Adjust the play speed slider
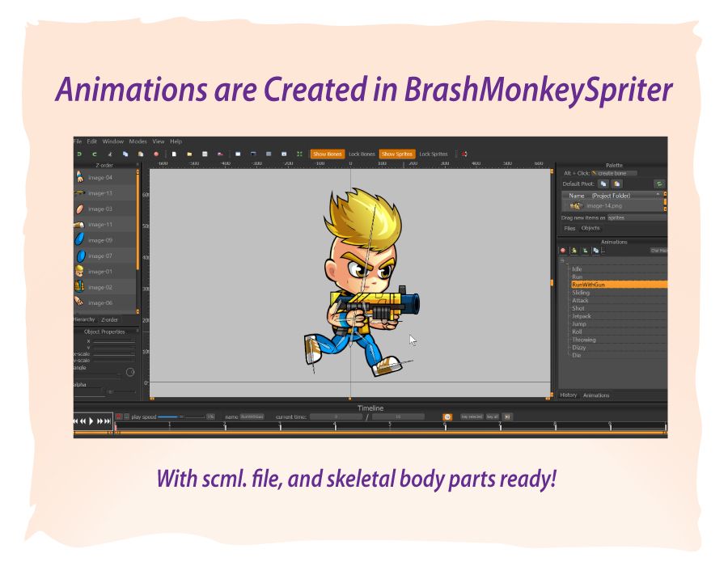Viewport: 728px width, 566px height. click(181, 416)
